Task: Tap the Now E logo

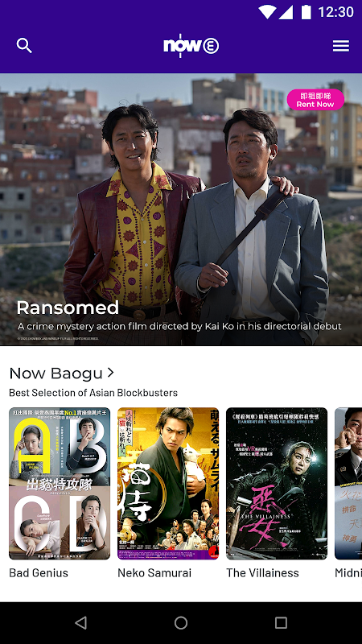Action: [191, 46]
